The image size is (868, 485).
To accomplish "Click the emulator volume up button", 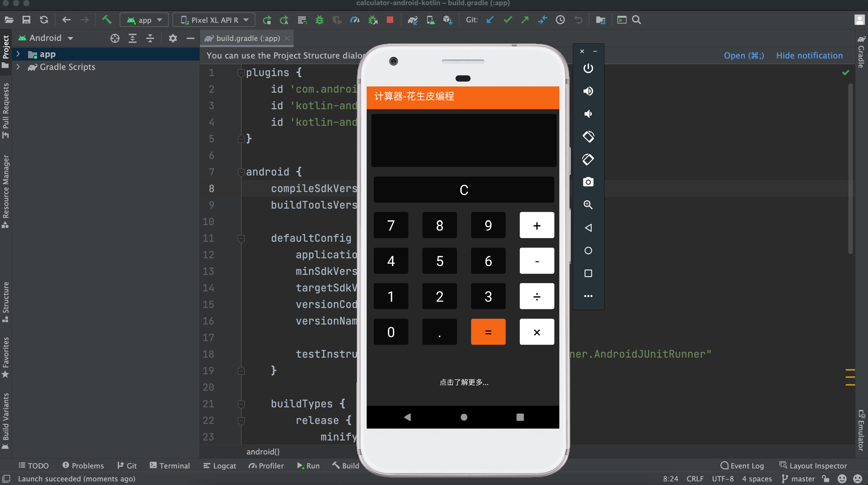I will tap(588, 91).
